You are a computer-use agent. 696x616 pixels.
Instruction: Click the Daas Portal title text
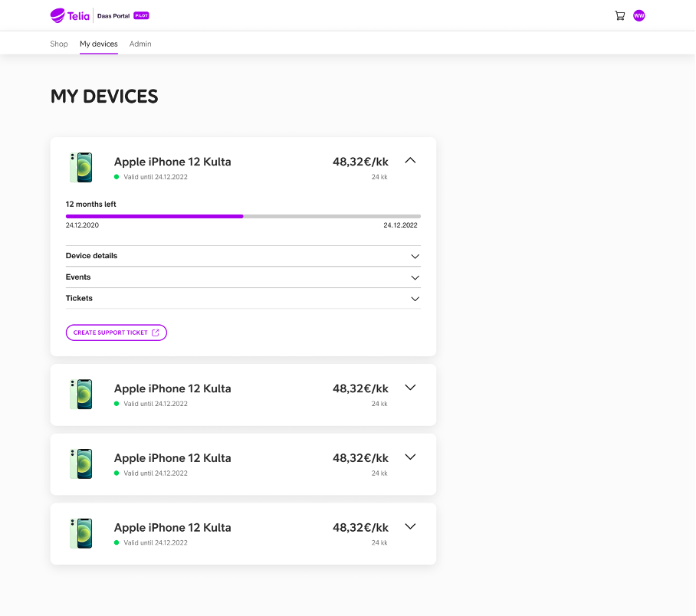coord(113,16)
